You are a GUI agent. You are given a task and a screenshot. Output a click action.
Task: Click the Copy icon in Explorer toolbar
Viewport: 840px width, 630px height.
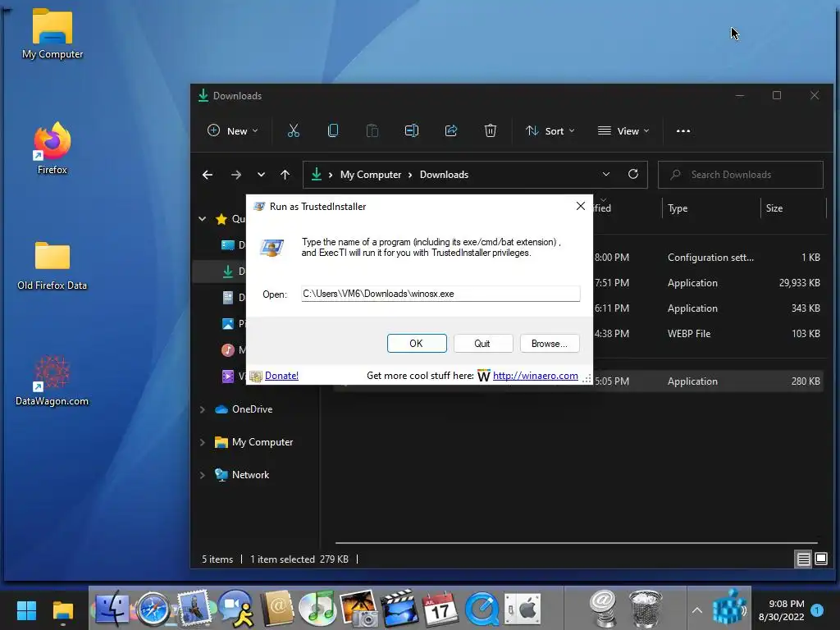(333, 130)
